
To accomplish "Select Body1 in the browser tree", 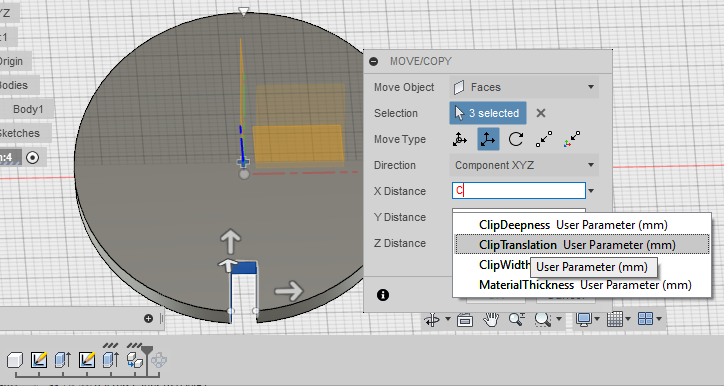I will [x=28, y=109].
